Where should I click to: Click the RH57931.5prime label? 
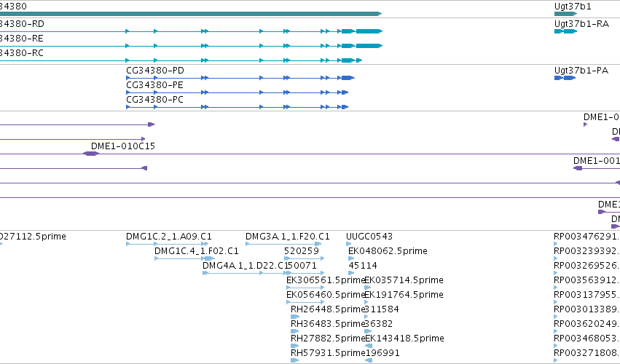point(327,353)
